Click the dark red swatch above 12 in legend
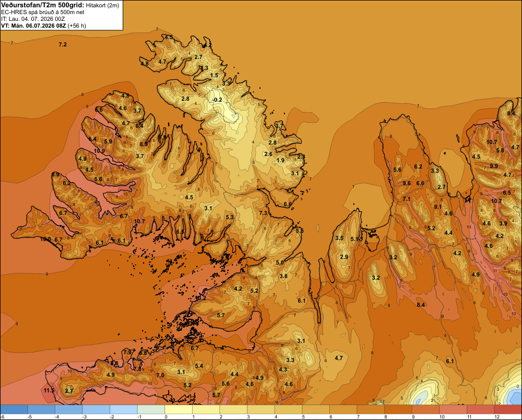 click(508, 410)
